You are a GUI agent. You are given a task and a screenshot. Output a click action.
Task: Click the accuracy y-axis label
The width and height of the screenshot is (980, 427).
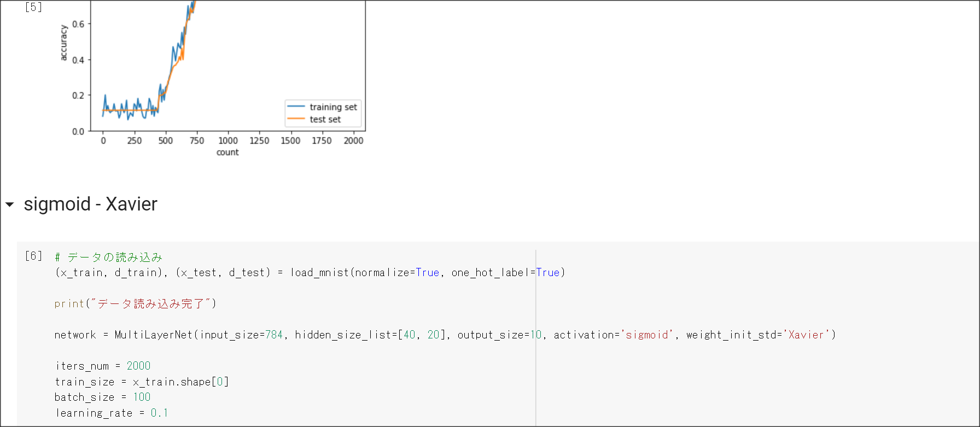[63, 43]
